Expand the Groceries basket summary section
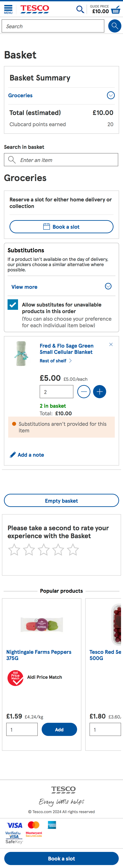This screenshot has width=123, height=868. 111,95
